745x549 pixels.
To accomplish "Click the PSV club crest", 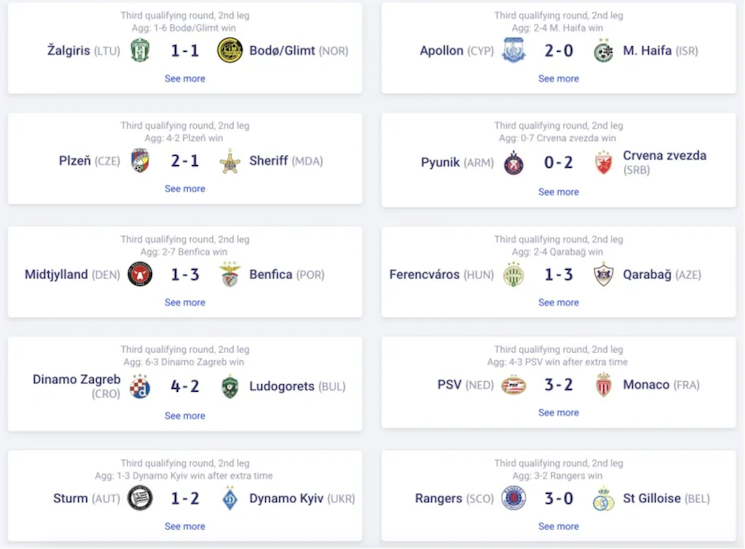I will (514, 385).
